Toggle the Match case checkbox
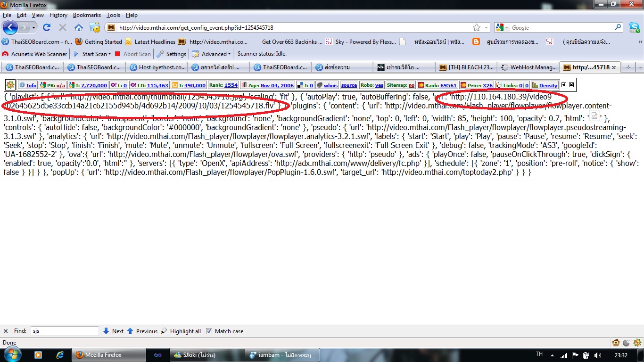 (209, 331)
